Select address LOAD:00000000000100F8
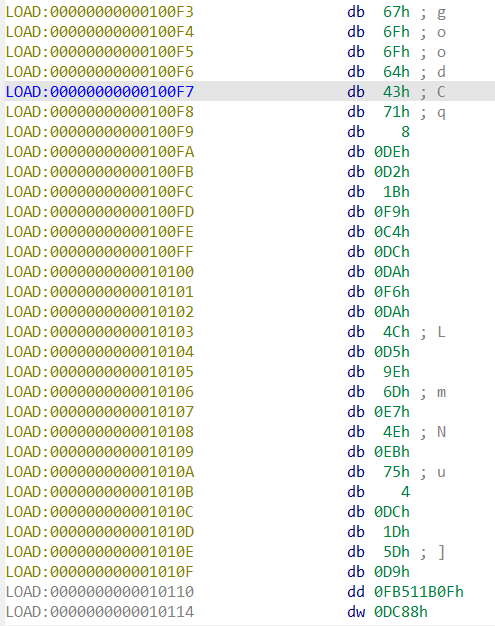 coord(100,112)
